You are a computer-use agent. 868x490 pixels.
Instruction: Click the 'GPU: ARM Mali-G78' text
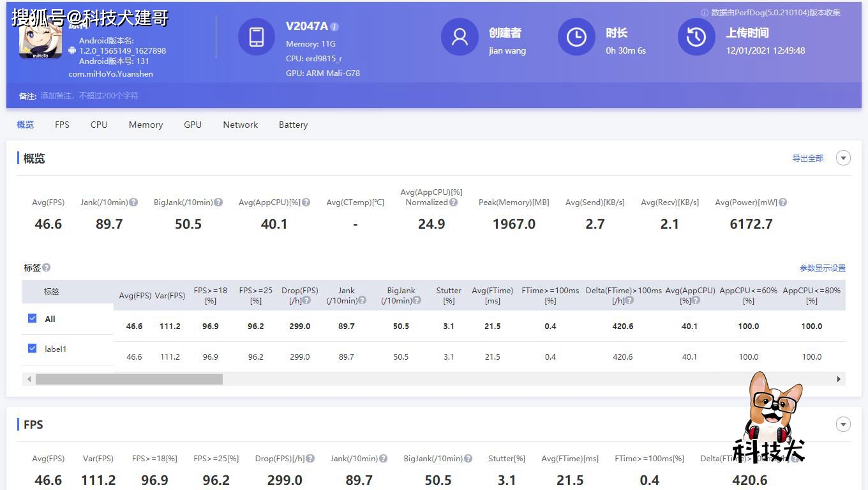click(323, 73)
